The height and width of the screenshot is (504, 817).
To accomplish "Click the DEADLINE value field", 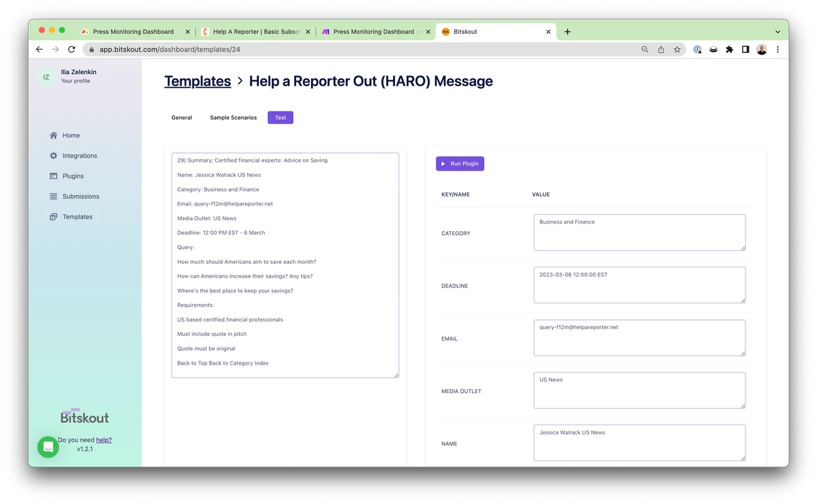I will click(x=639, y=285).
